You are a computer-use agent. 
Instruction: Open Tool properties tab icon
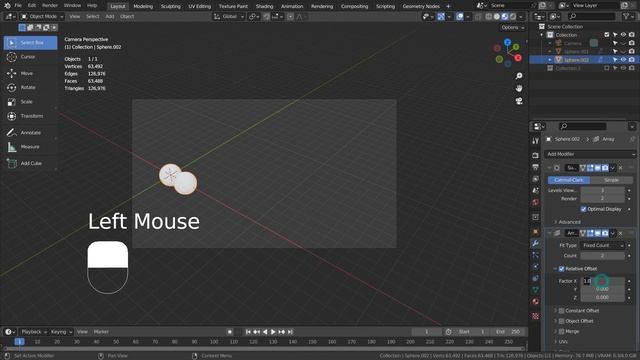click(x=536, y=141)
